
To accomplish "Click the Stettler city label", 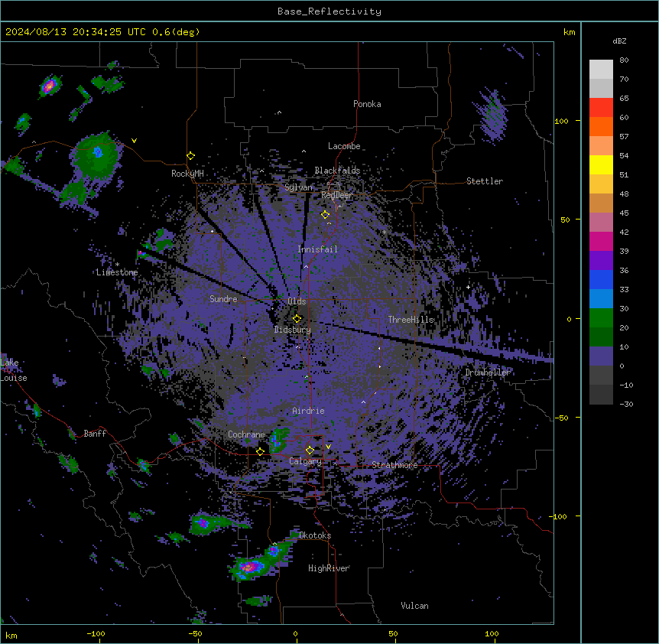I will pyautogui.click(x=485, y=181).
